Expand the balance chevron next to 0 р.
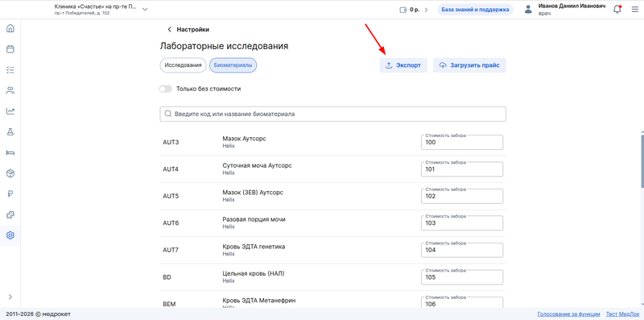The height and width of the screenshot is (320, 644). tap(426, 10)
